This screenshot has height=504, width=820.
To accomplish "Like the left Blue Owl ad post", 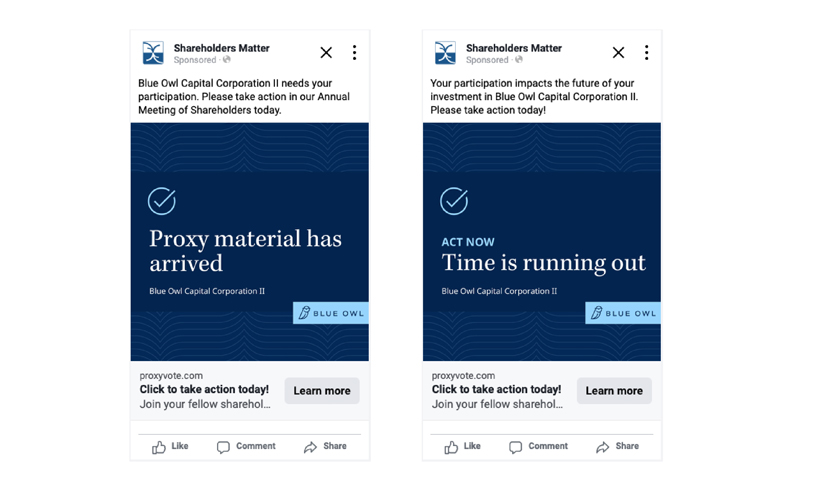I will click(x=170, y=446).
